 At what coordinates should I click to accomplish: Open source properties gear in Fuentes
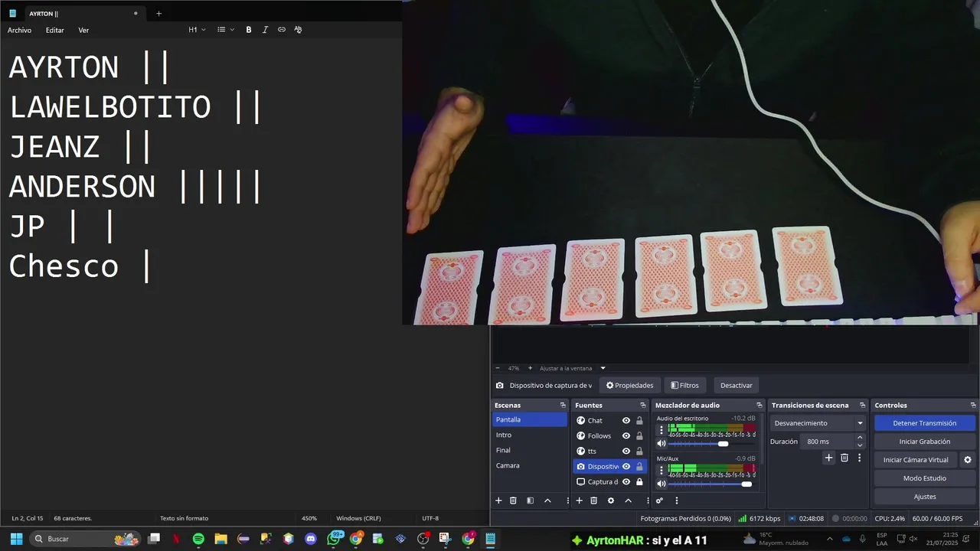(x=610, y=500)
